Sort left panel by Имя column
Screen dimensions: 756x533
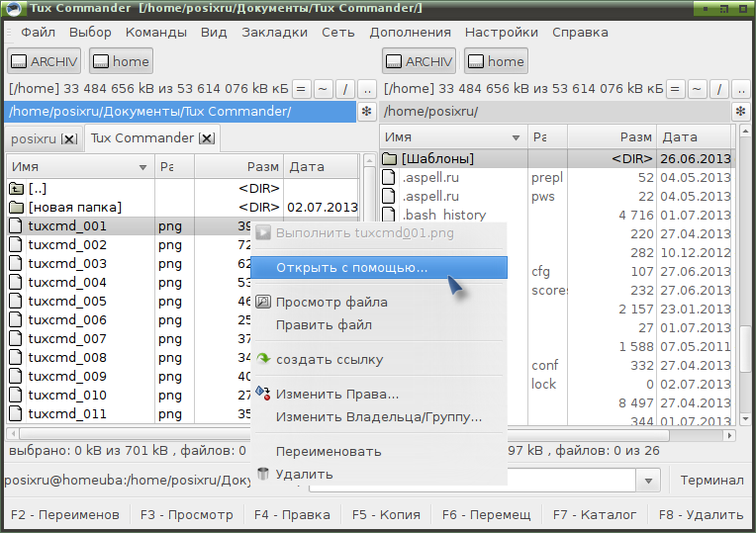coord(80,167)
